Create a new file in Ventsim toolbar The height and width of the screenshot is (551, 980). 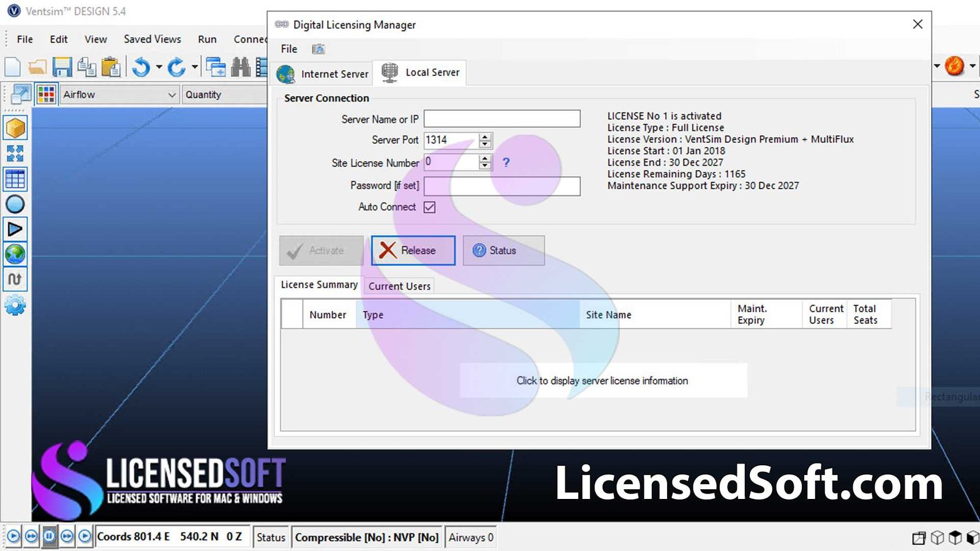pyautogui.click(x=12, y=67)
